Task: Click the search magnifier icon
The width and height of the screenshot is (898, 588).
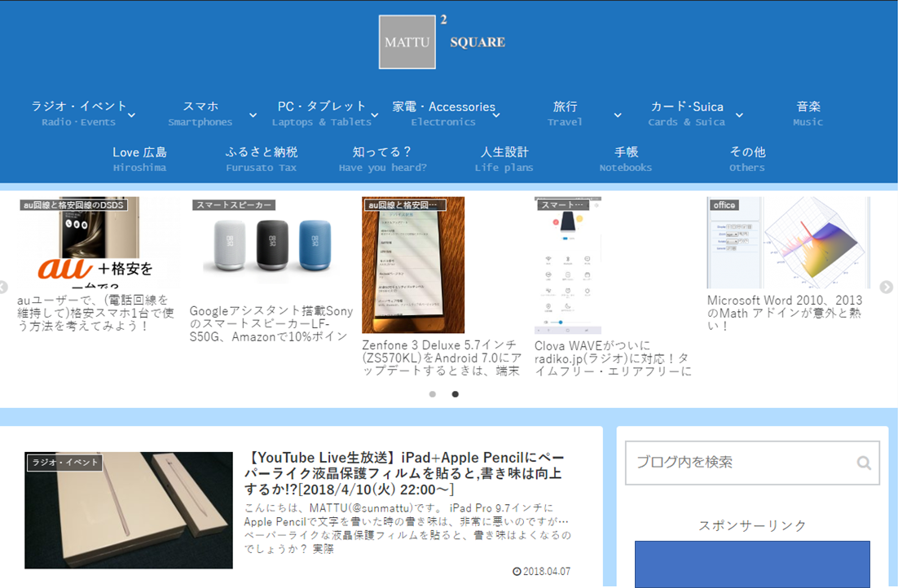Action: pos(864,463)
